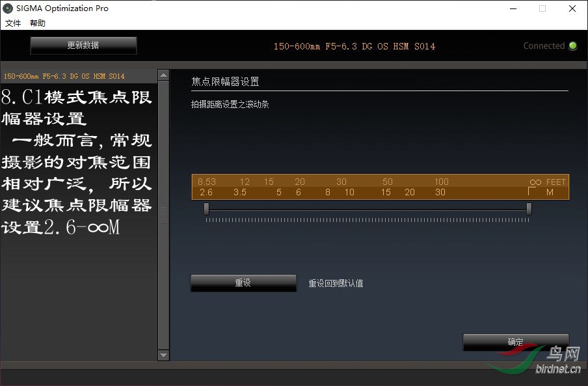Open the 文件 menu
Screen dimensions: 588x386
coord(13,23)
